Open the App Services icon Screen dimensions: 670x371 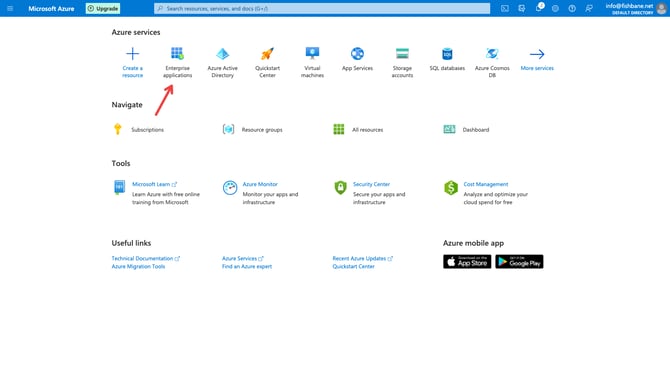point(357,54)
